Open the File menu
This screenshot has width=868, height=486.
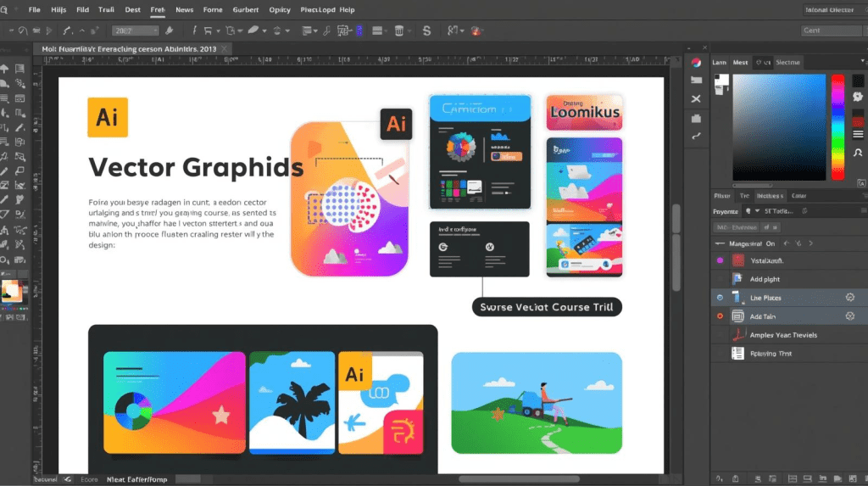pyautogui.click(x=34, y=10)
